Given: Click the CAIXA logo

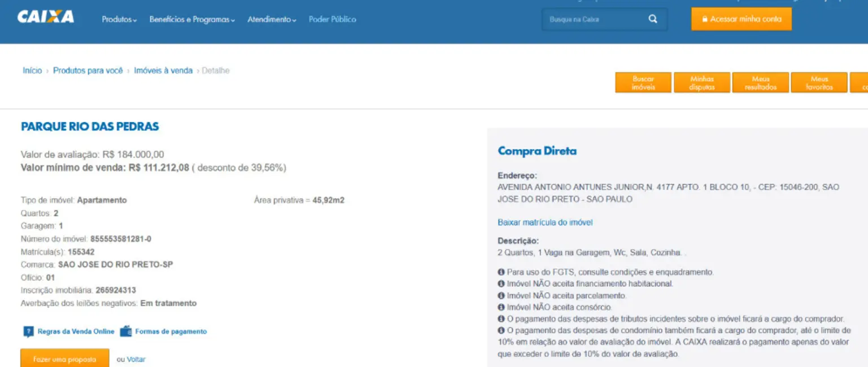Looking at the screenshot, I should (x=46, y=18).
